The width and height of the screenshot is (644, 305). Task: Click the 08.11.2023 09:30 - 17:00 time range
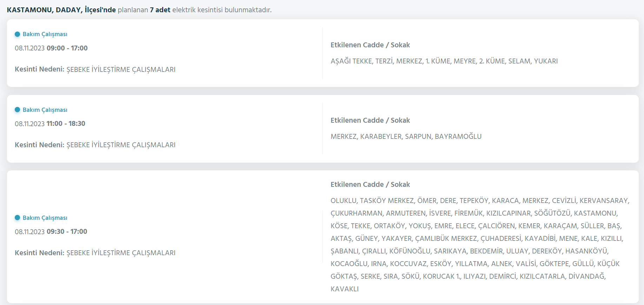click(x=51, y=232)
